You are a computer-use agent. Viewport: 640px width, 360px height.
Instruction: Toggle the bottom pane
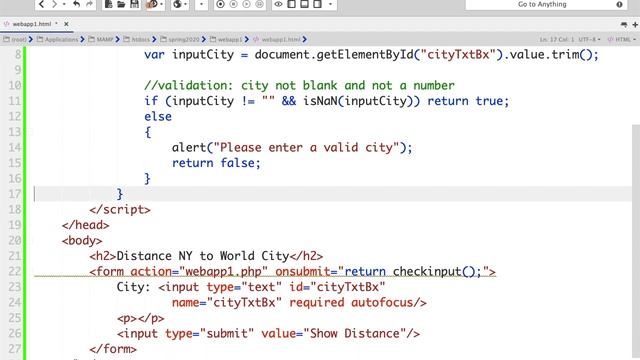click(304, 4)
